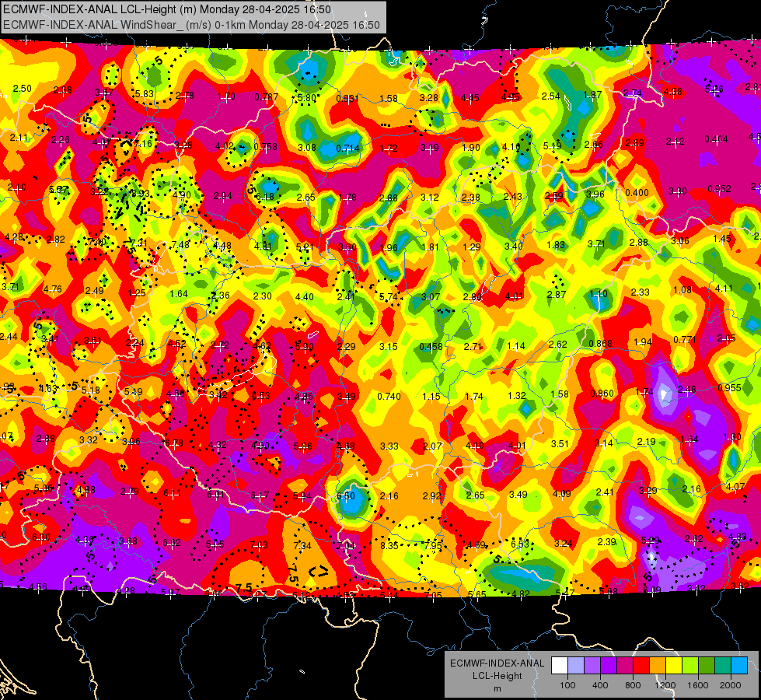Click the wind shear value 6.62

(171, 543)
